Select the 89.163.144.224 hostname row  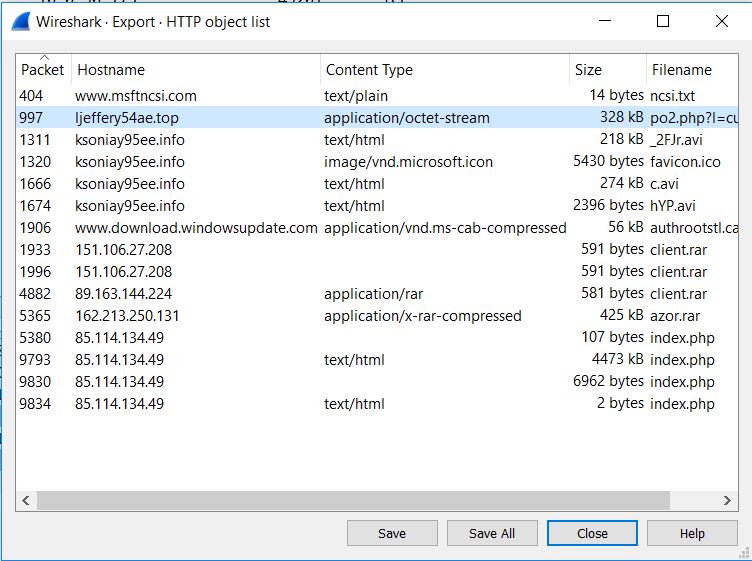pyautogui.click(x=377, y=294)
